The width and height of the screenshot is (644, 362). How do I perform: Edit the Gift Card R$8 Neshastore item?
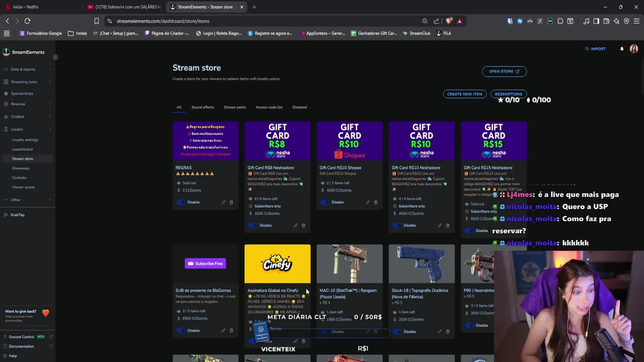295,225
